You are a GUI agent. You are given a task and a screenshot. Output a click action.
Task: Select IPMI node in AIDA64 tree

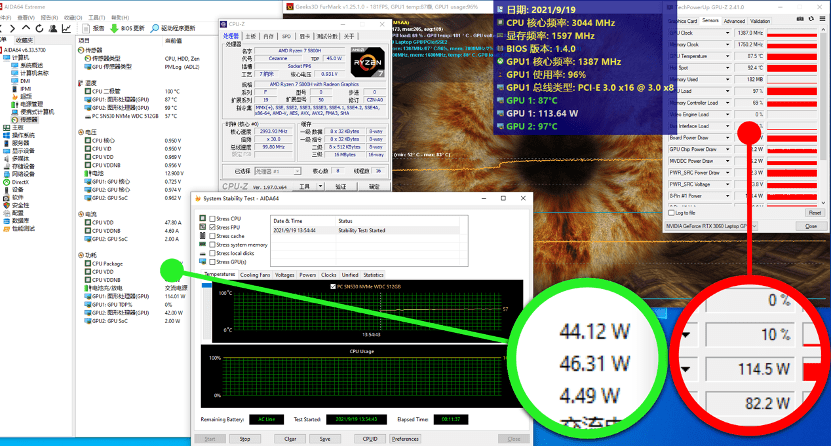[20, 89]
